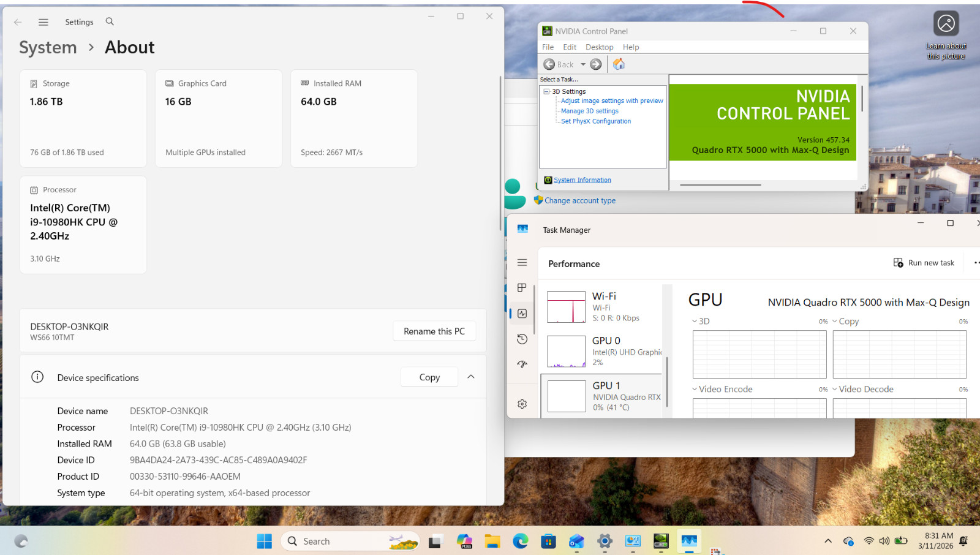Select the Product ID value 00330-53110-99646-AAOEM
980x555 pixels.
pos(185,477)
